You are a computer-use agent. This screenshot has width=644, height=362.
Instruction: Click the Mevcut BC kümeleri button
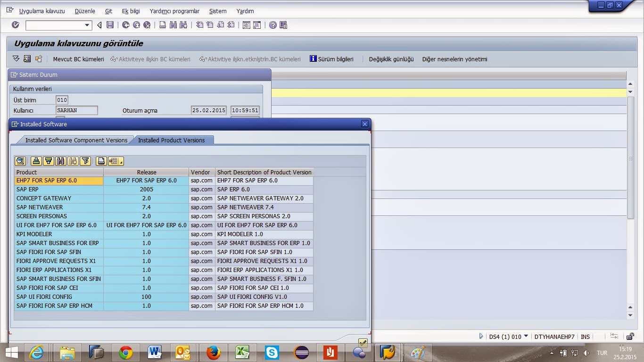78,59
